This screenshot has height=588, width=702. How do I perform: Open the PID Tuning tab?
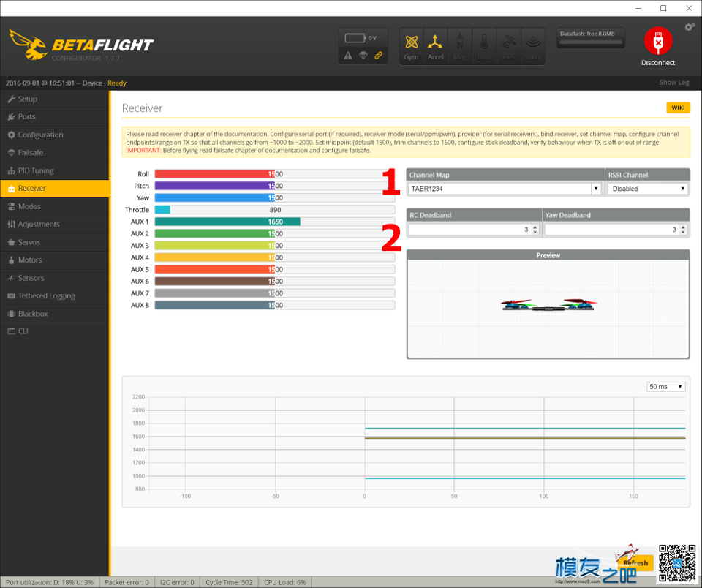click(55, 170)
